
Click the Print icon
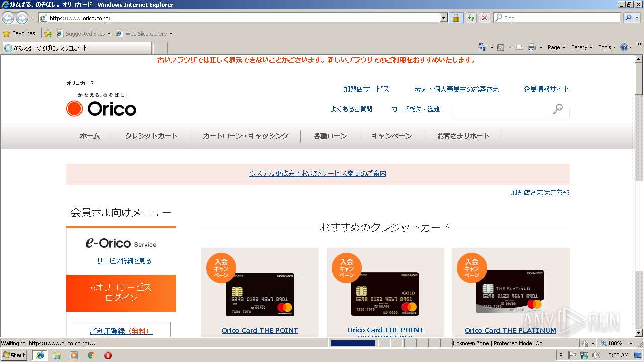coord(532,47)
